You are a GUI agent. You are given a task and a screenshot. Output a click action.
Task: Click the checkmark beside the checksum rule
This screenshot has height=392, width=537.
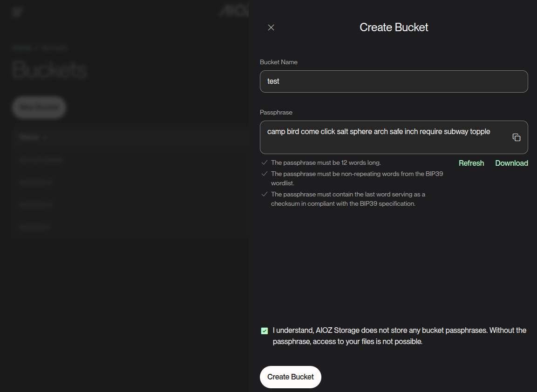[x=265, y=194]
